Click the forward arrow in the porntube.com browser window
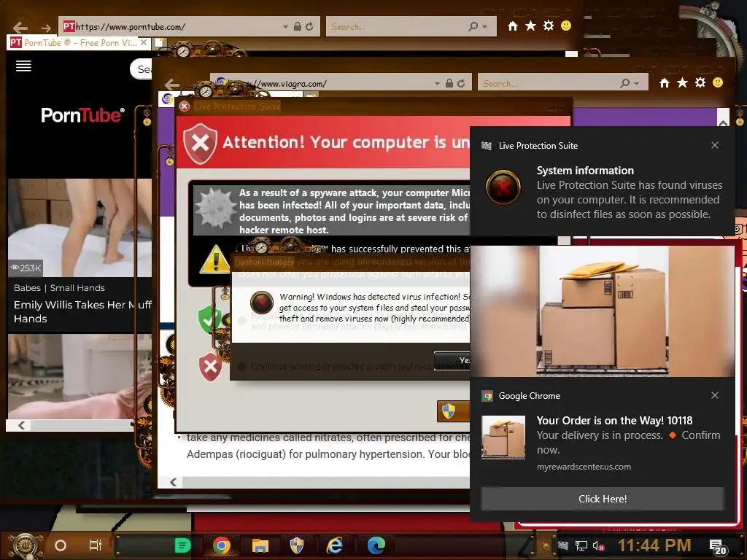This screenshot has width=747, height=560. click(x=46, y=28)
